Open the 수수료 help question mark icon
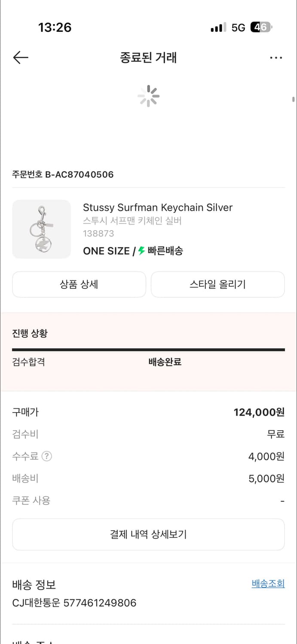The width and height of the screenshot is (297, 644). pyautogui.click(x=47, y=456)
